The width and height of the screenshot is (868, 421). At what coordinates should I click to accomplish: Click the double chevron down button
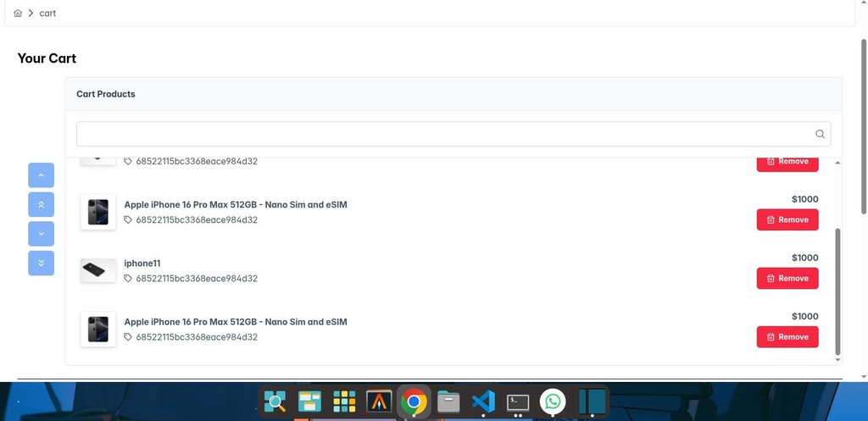tap(41, 263)
